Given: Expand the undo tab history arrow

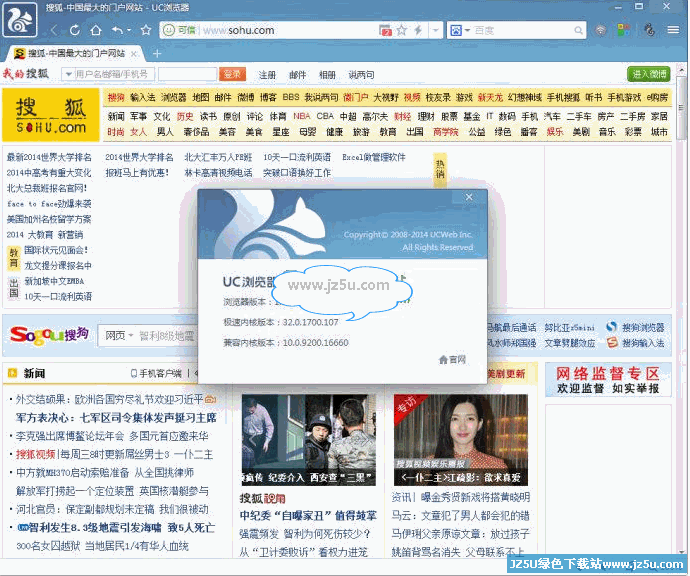Looking at the screenshot, I should click(129, 30).
